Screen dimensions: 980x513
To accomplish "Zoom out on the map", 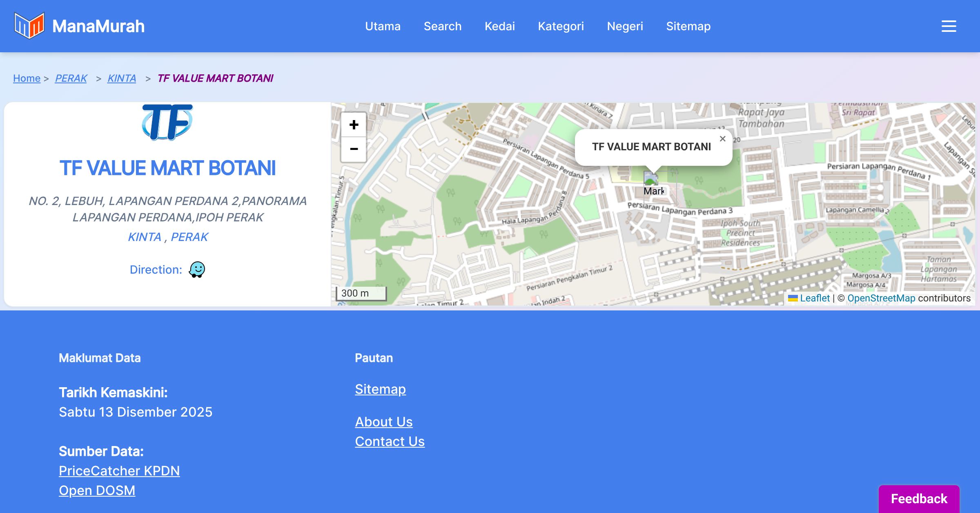I will click(354, 149).
